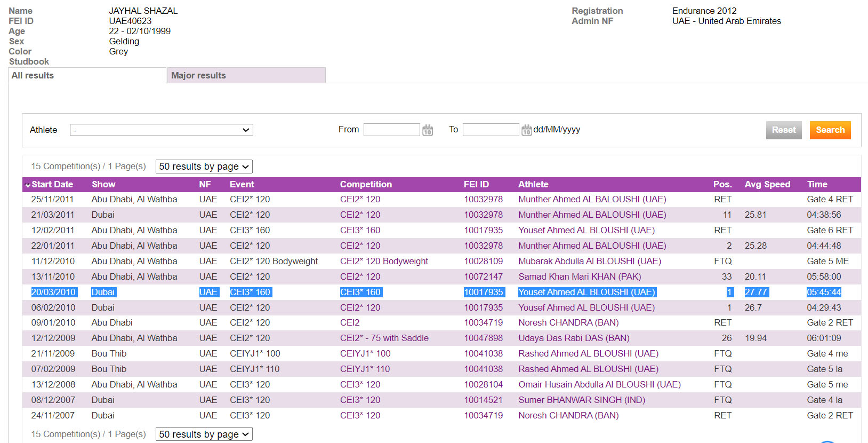The image size is (868, 443).
Task: Select the 20/03/2010 start date cell
Action: (x=53, y=292)
